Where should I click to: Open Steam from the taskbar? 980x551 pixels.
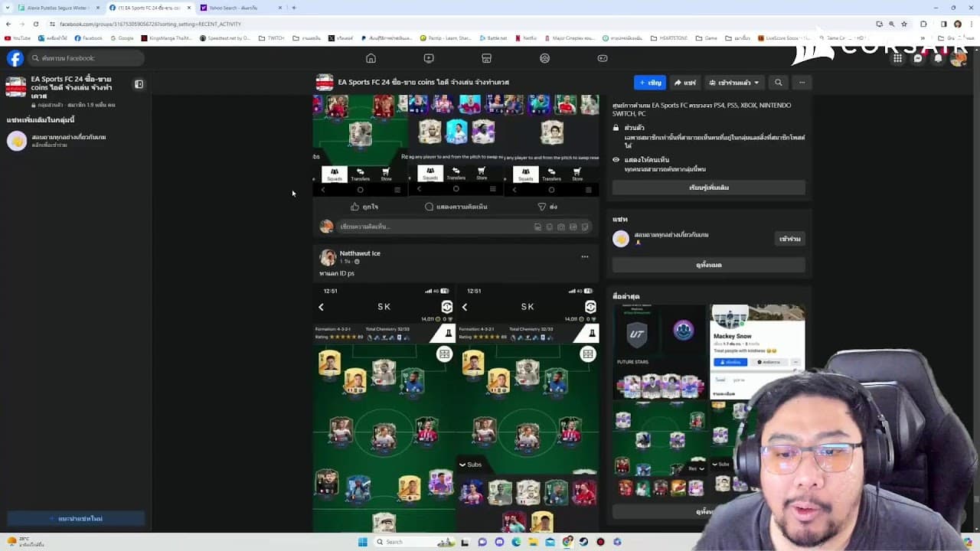click(x=583, y=542)
